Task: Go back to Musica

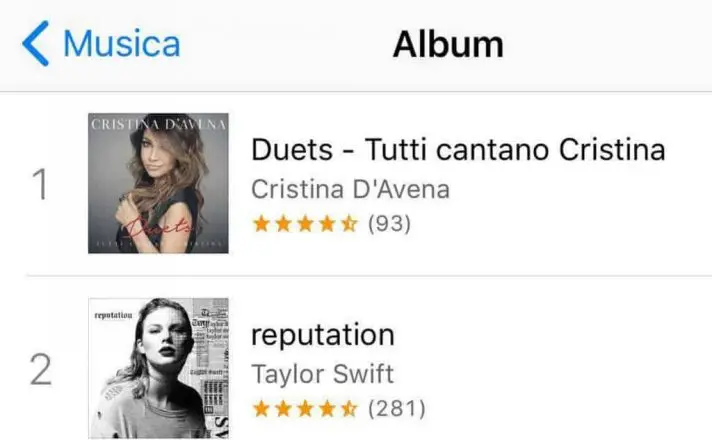Action: 121,45
